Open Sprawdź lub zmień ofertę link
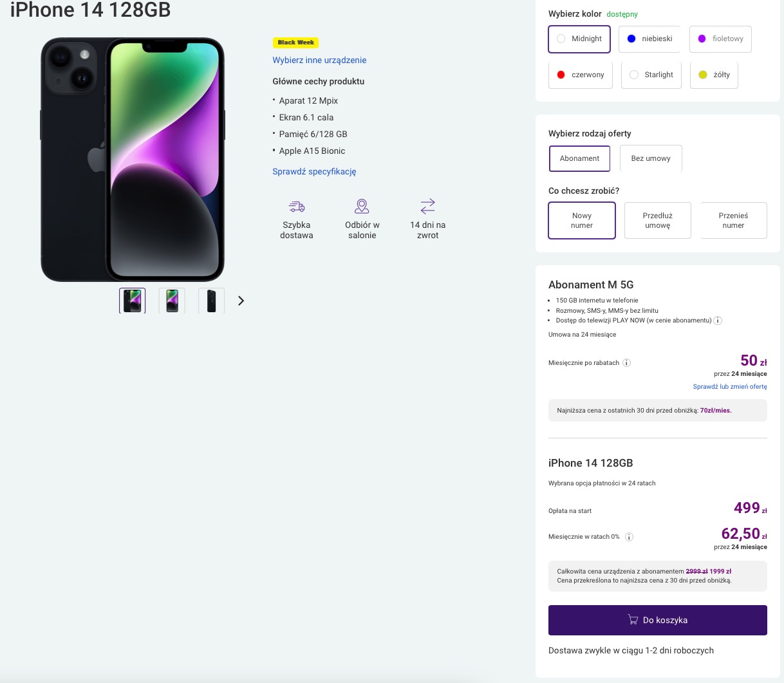Screen dimensions: 784x683 coord(730,387)
